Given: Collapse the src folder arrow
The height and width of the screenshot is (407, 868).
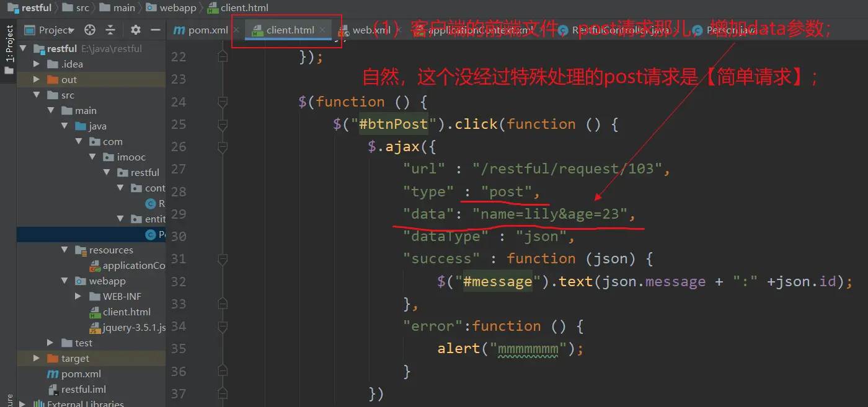Looking at the screenshot, I should pyautogui.click(x=37, y=95).
